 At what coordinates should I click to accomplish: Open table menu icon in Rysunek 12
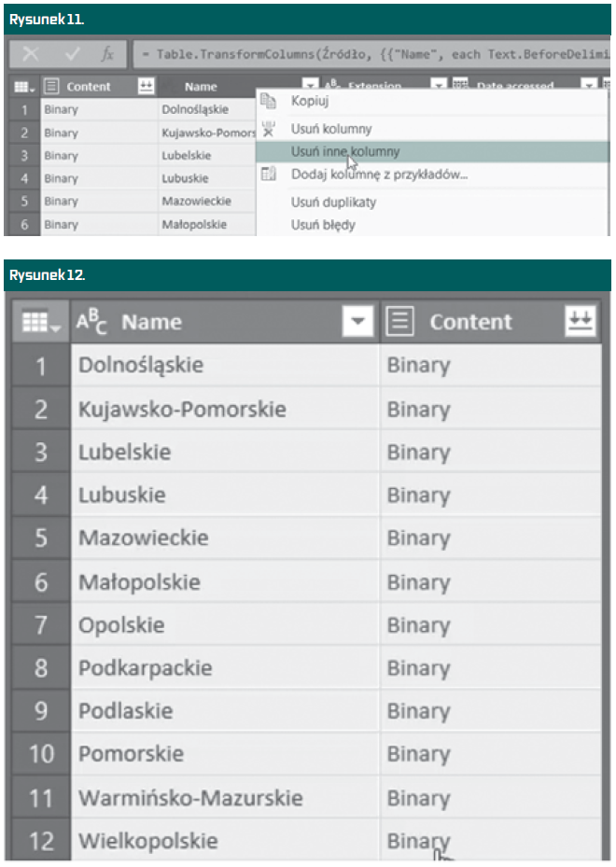pyautogui.click(x=41, y=322)
